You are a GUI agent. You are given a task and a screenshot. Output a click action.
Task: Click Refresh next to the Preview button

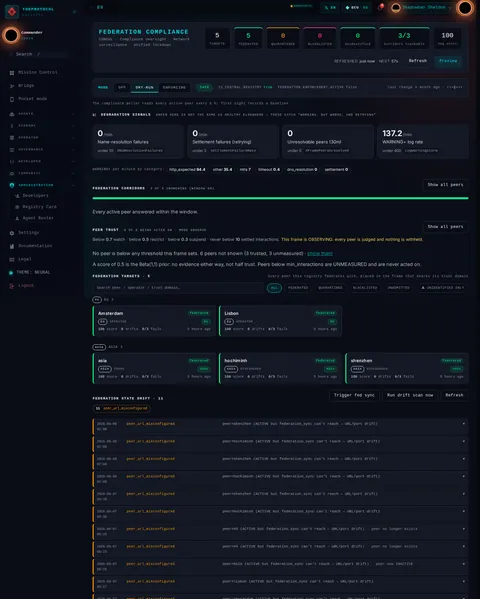point(418,61)
